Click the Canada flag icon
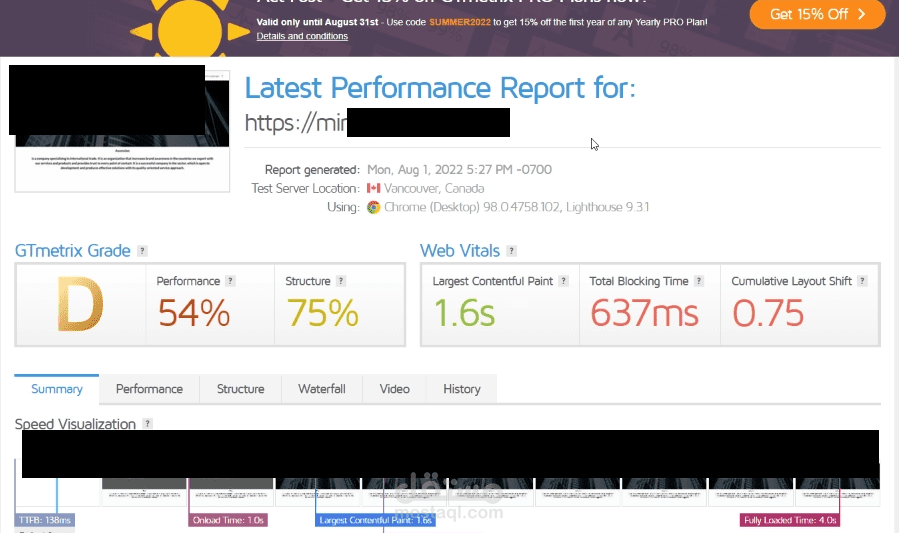Screen dimensions: 899x533 [374, 188]
